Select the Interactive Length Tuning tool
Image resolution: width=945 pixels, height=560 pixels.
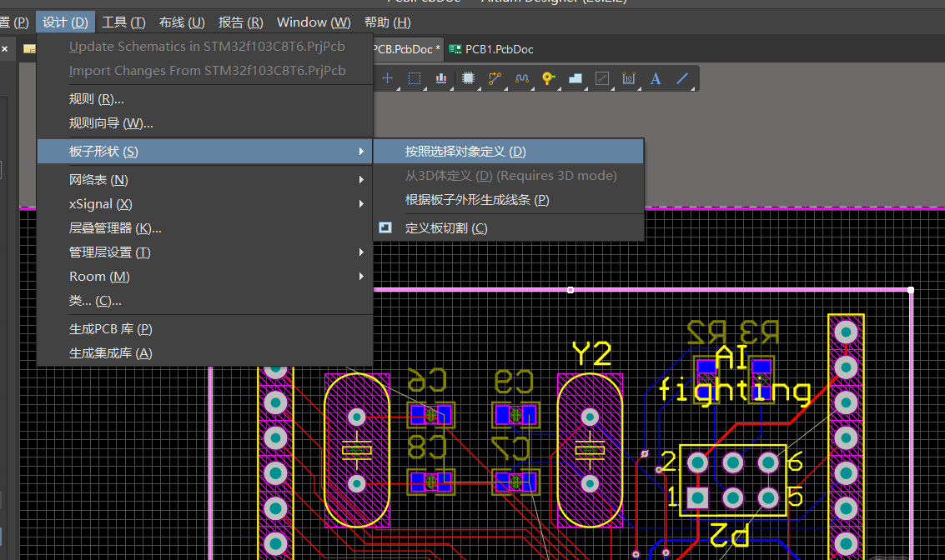pyautogui.click(x=522, y=78)
